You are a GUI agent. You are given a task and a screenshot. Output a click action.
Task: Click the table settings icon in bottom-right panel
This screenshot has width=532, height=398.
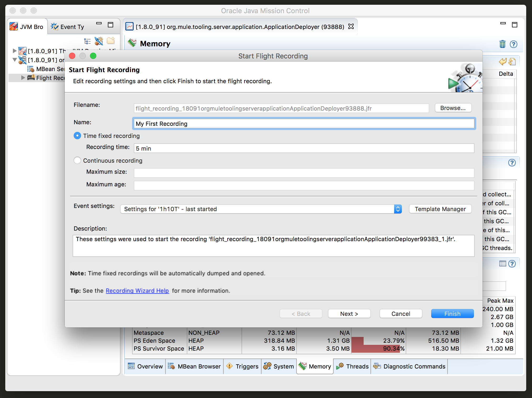click(x=503, y=263)
